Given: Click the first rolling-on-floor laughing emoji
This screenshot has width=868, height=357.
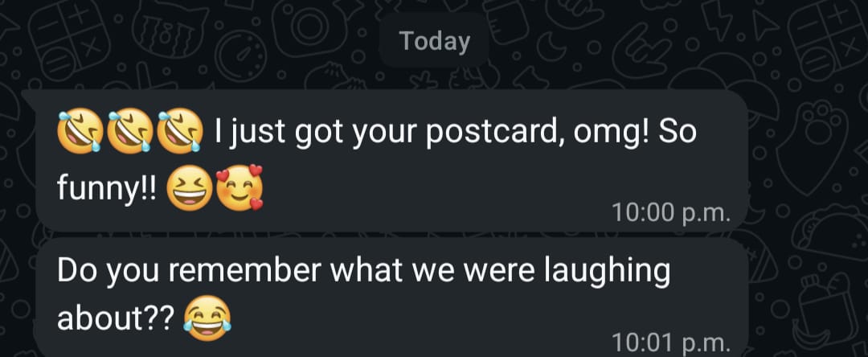Looking at the screenshot, I should click(x=81, y=130).
